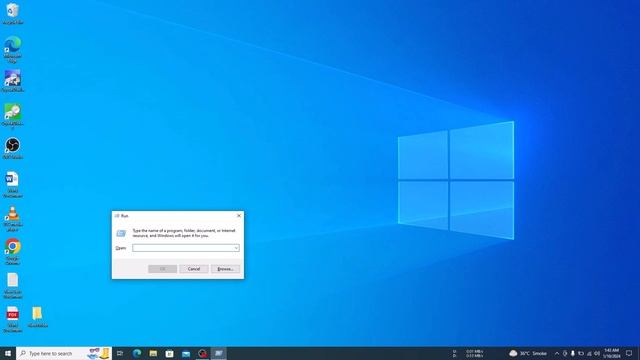This screenshot has height=360, width=640.
Task: Select the yellow folder desktop icon
Action: point(38,317)
